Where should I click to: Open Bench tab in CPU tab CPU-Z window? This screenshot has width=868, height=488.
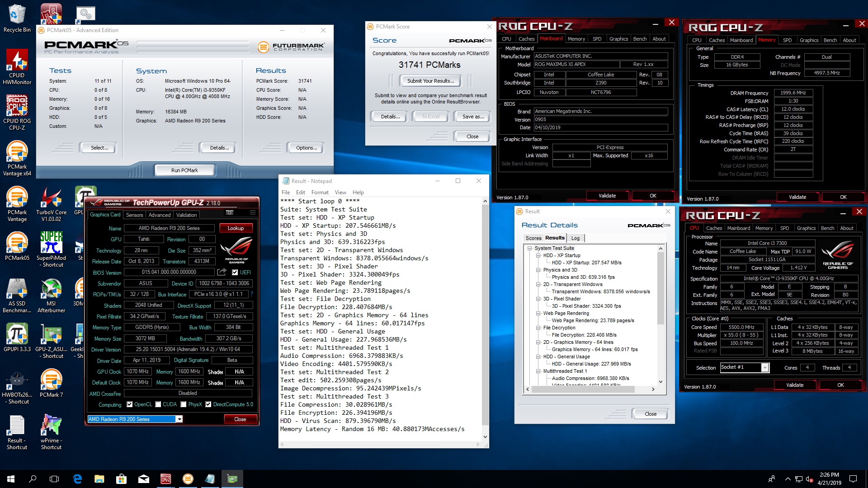point(827,228)
